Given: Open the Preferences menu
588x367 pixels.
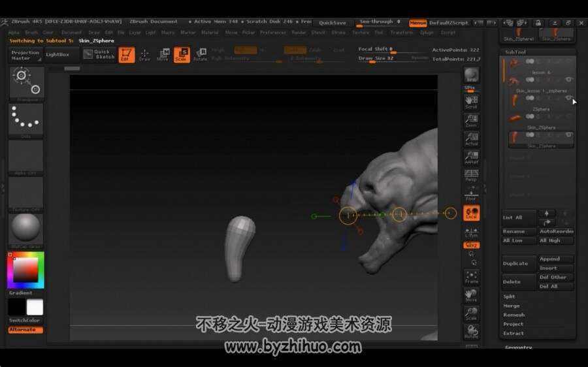Looking at the screenshot, I should point(273,33).
